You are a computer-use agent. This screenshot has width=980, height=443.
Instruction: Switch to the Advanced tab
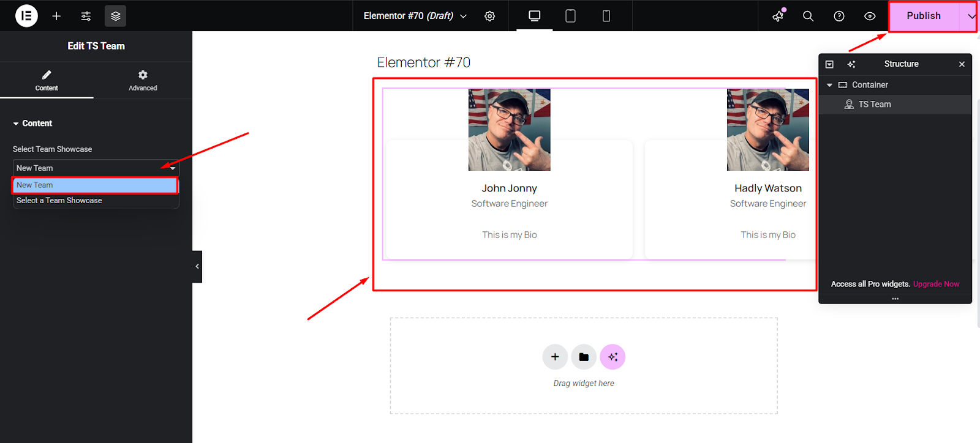click(143, 80)
